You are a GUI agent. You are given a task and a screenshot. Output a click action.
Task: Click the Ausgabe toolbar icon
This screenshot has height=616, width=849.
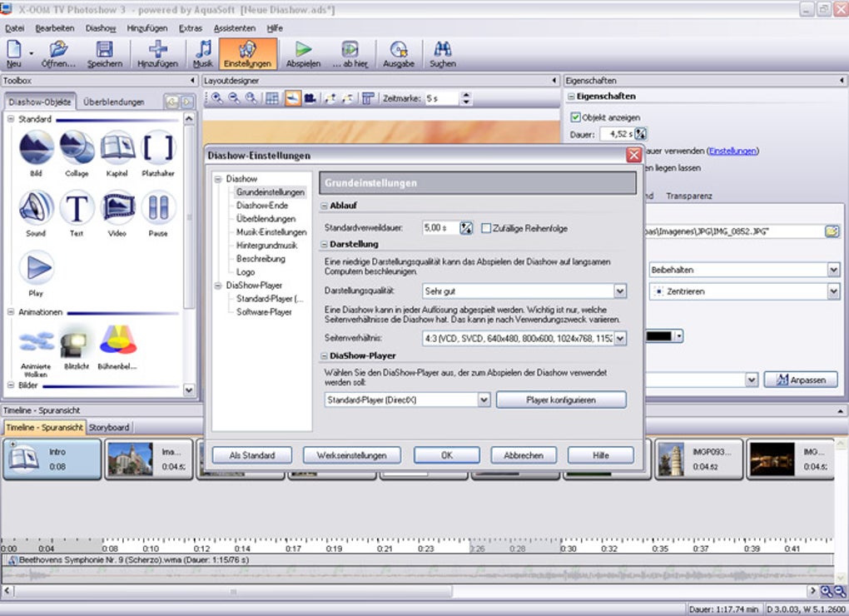tap(399, 50)
